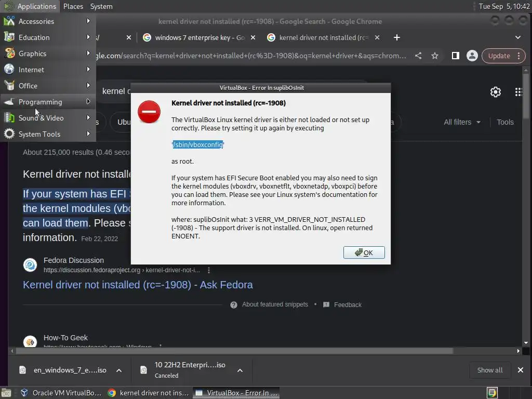Expand the Internet submenu arrow
Screen dimensions: 532x399
point(88,69)
